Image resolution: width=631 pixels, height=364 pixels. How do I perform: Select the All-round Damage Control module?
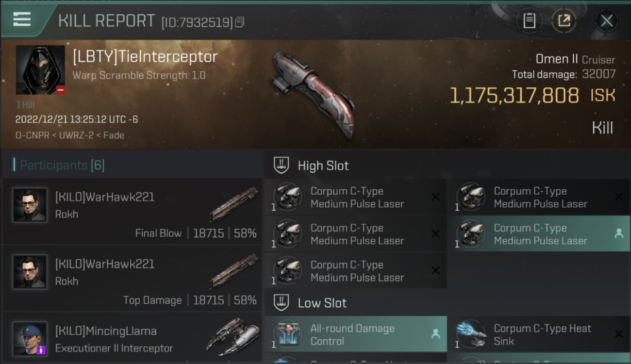pyautogui.click(x=356, y=334)
